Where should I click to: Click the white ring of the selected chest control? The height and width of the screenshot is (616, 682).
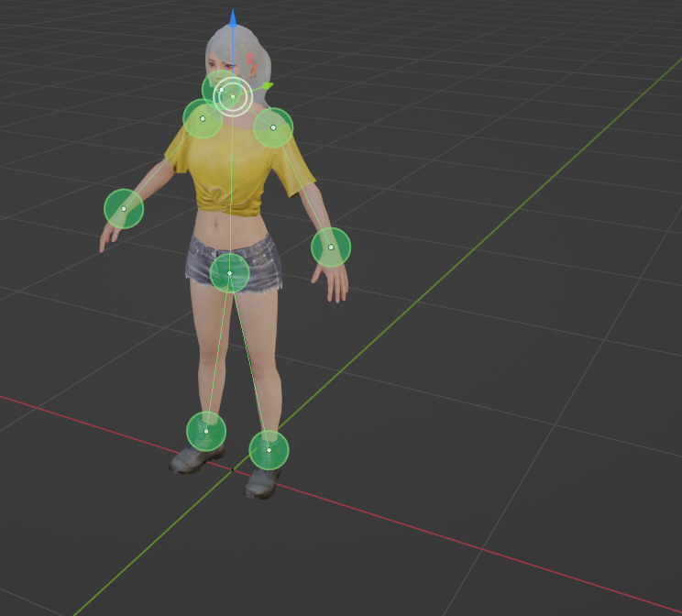click(233, 97)
